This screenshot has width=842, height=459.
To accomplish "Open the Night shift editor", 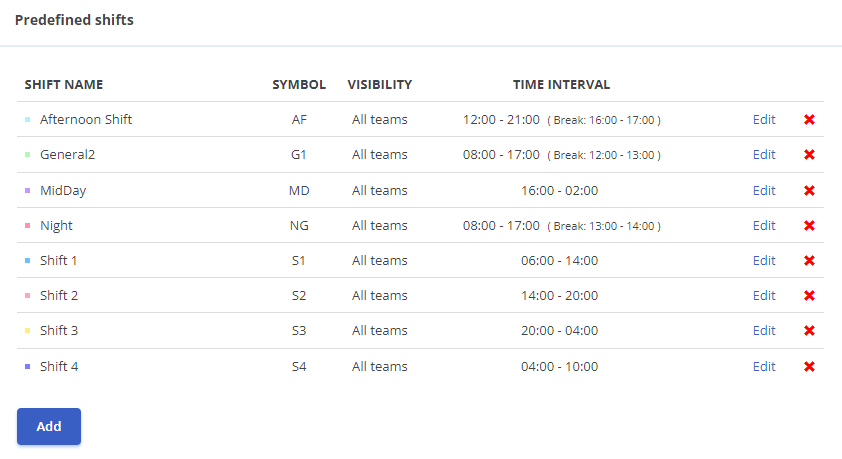I will (x=764, y=226).
